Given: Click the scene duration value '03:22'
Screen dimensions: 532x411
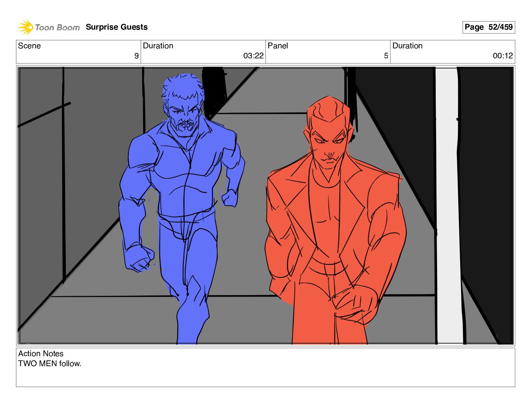Looking at the screenshot, I should [253, 56].
